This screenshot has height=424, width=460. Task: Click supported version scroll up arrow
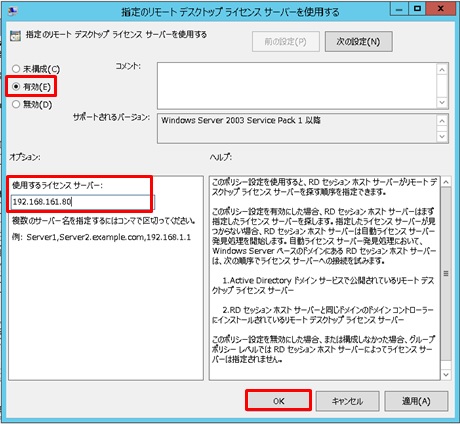[x=442, y=121]
